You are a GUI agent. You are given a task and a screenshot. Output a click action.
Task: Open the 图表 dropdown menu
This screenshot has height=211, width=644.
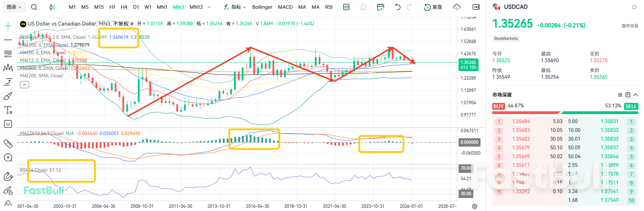pos(14,7)
